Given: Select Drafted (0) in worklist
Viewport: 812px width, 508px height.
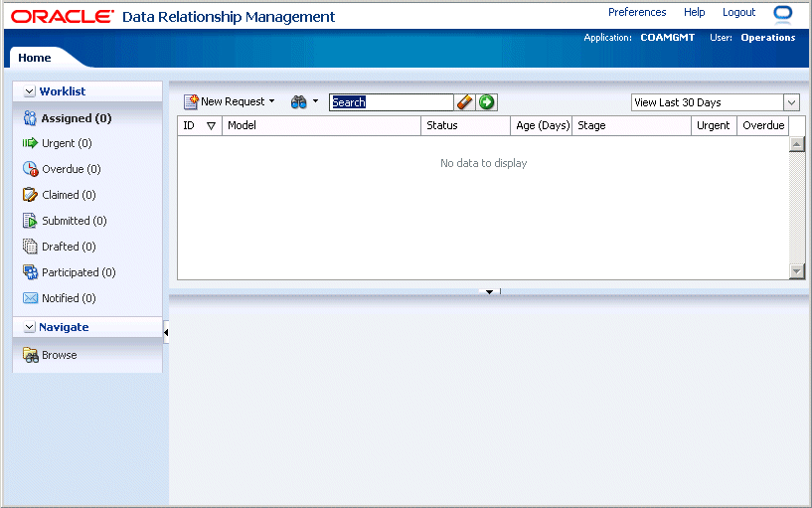Looking at the screenshot, I should [x=69, y=247].
